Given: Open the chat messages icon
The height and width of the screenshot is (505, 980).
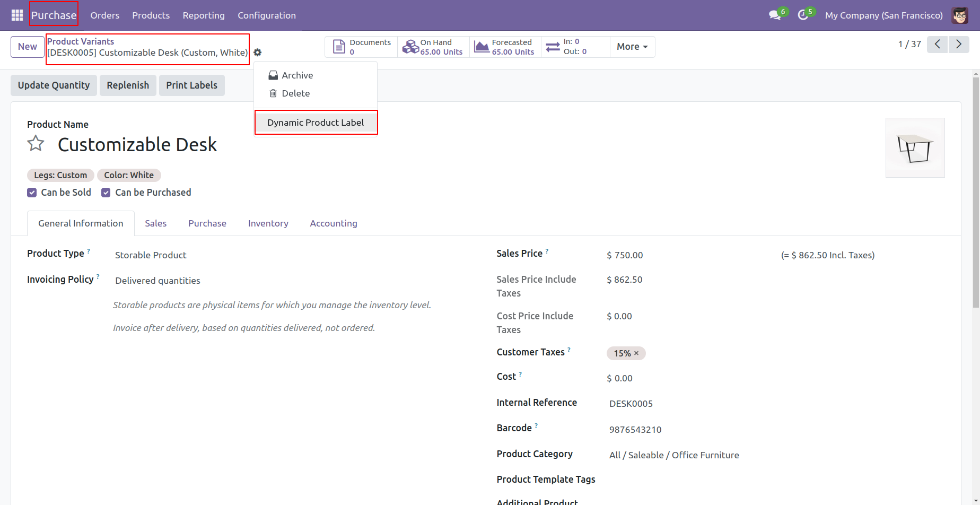Looking at the screenshot, I should [x=775, y=15].
